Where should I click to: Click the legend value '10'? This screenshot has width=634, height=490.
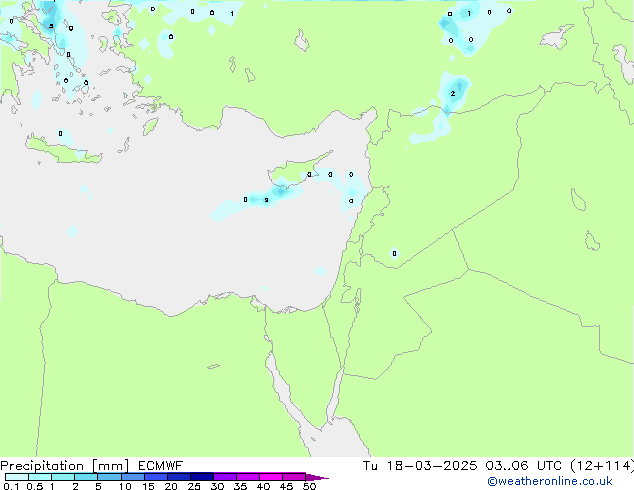pyautogui.click(x=125, y=486)
